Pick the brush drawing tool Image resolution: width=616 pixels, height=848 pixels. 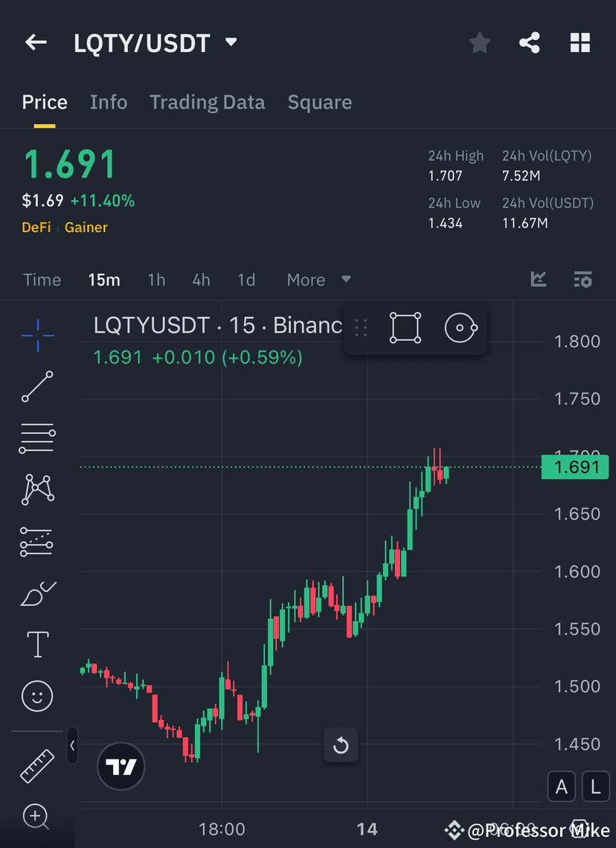[x=37, y=593]
